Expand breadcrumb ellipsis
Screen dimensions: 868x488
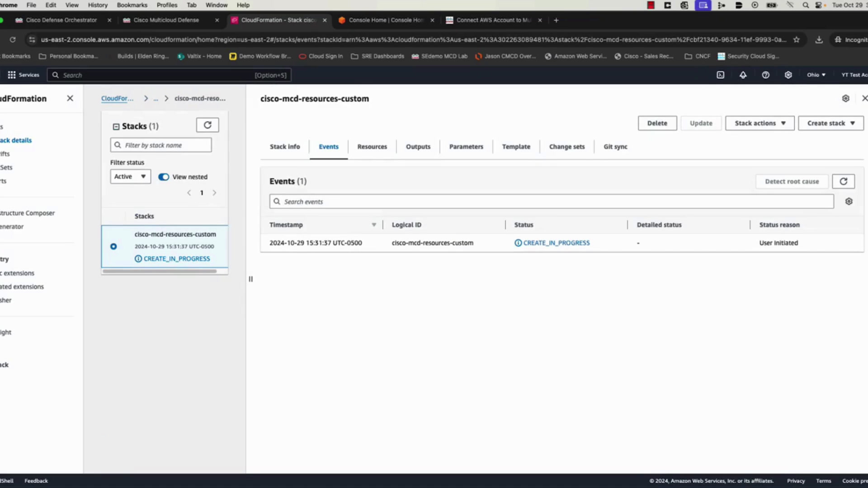click(x=156, y=99)
